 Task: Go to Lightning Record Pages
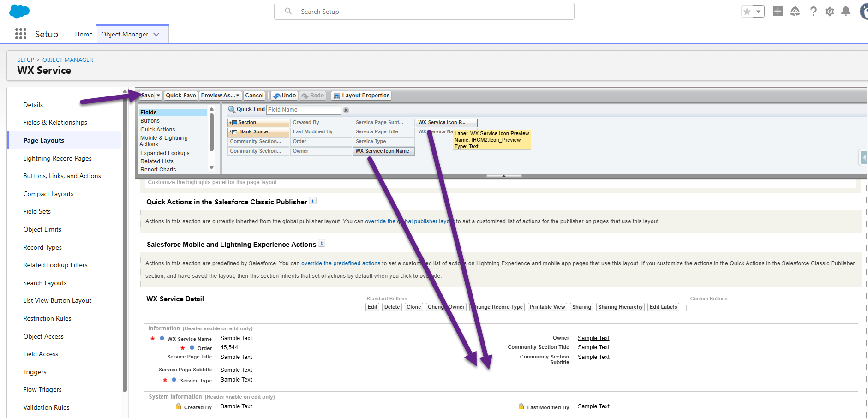[58, 158]
